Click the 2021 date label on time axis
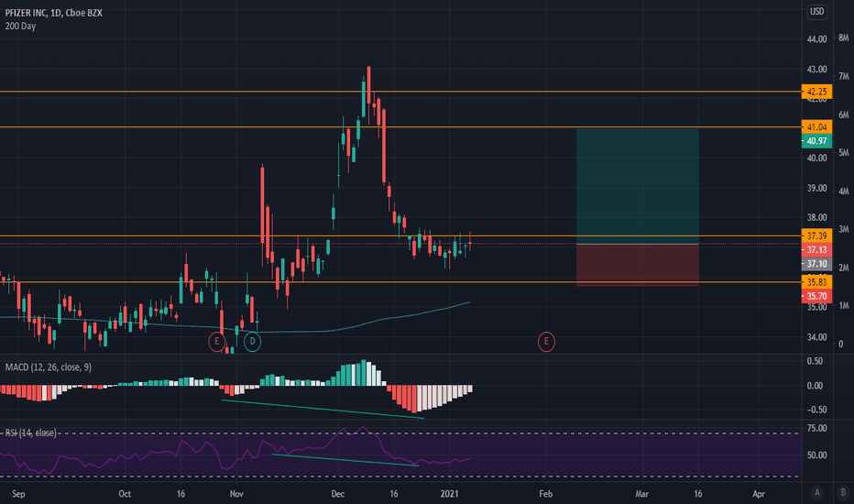This screenshot has height=504, width=854. coord(449,494)
